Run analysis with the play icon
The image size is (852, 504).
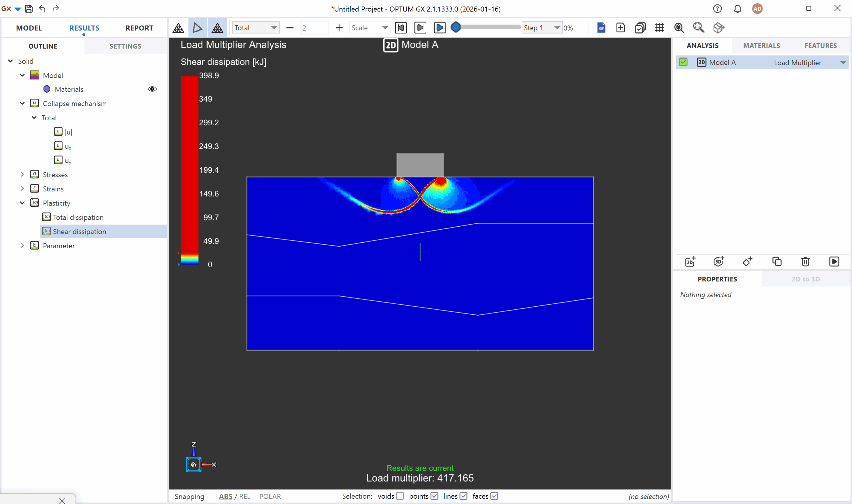(834, 262)
